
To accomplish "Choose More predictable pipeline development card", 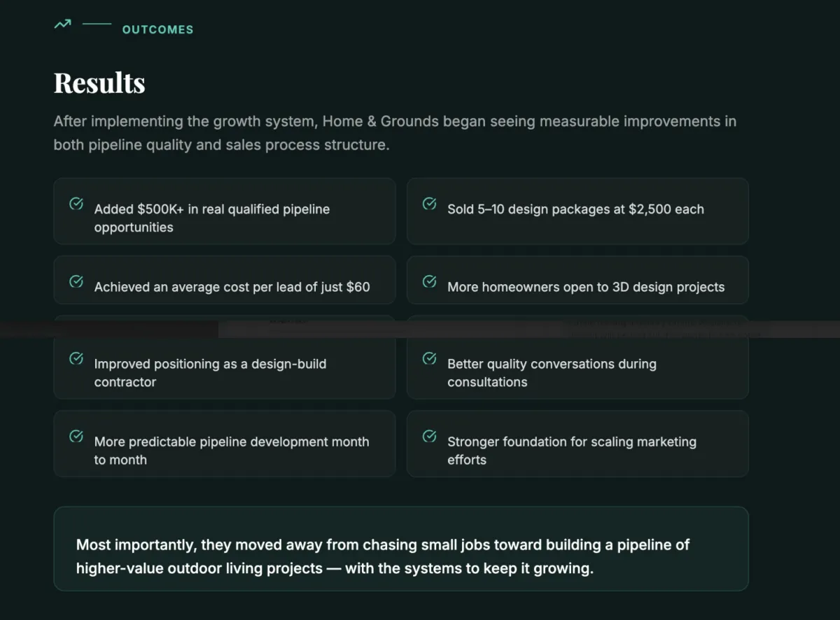I will pos(225,444).
